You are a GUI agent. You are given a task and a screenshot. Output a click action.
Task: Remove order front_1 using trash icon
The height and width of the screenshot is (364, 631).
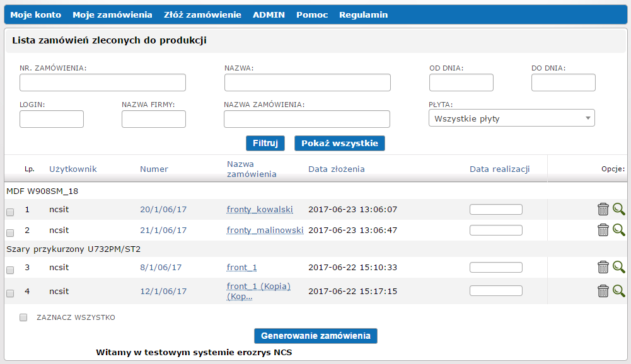point(603,267)
